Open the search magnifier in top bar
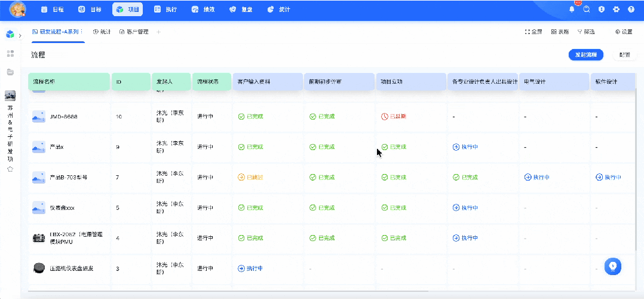Viewport: 644px width, 299px height. 587,9
